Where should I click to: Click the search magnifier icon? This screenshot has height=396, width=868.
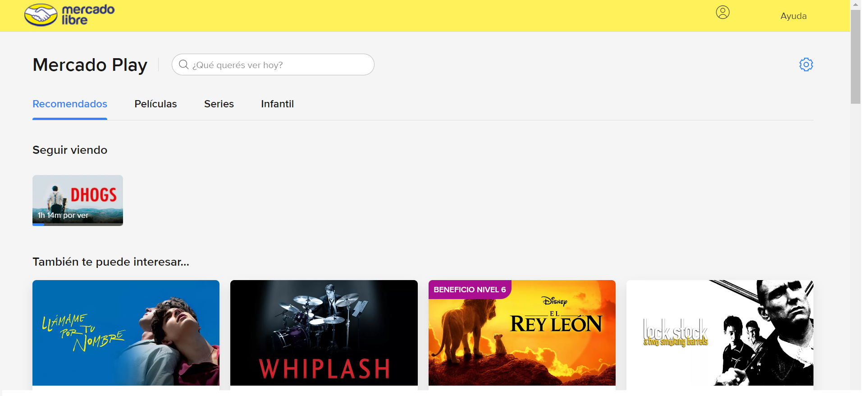coord(183,64)
